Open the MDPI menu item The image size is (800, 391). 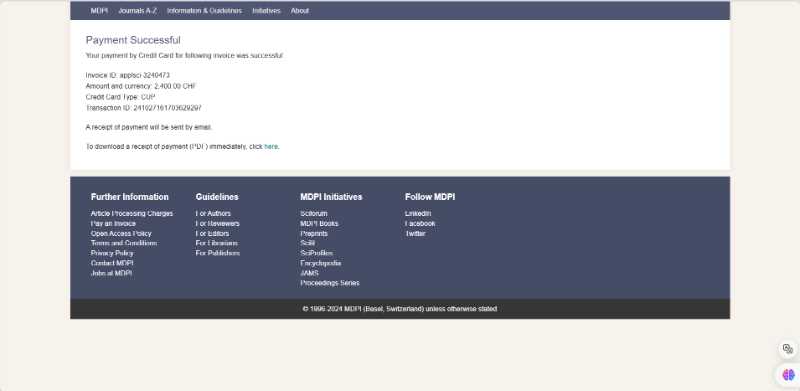(x=99, y=11)
